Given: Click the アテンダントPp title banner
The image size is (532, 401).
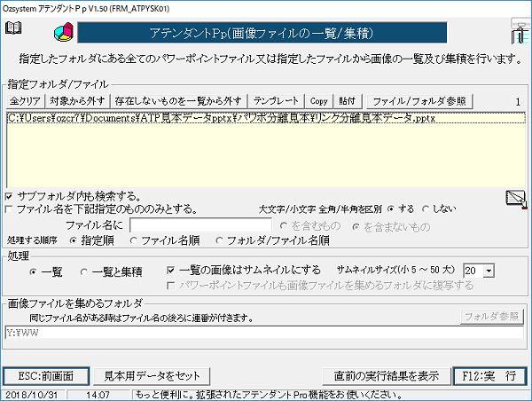Looking at the screenshot, I should coord(262,33).
